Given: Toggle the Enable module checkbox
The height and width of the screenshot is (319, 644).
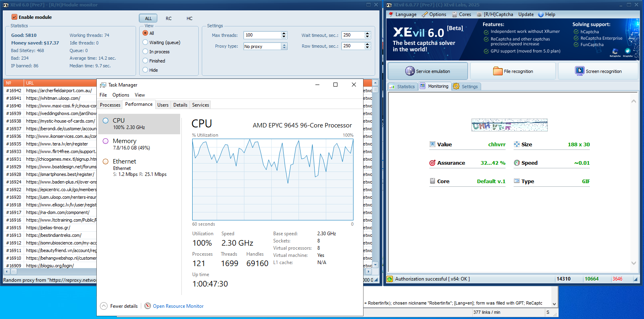Looking at the screenshot, I should pyautogui.click(x=14, y=17).
